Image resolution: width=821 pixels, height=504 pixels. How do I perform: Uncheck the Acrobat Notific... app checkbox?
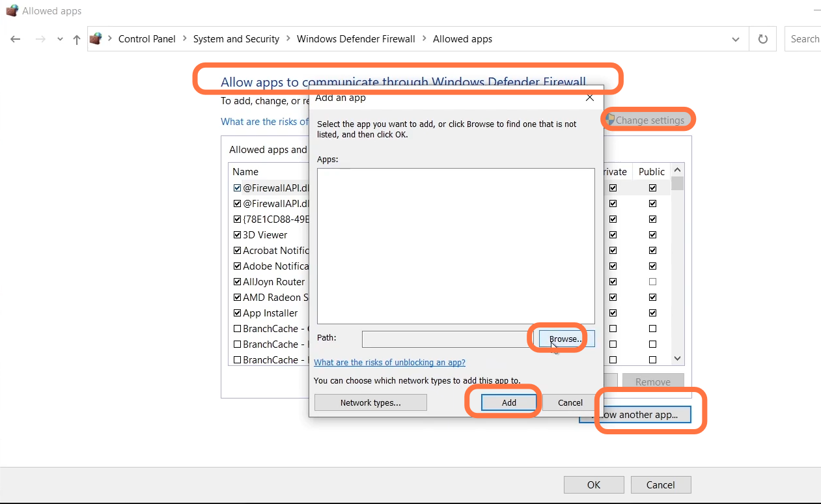coord(238,251)
